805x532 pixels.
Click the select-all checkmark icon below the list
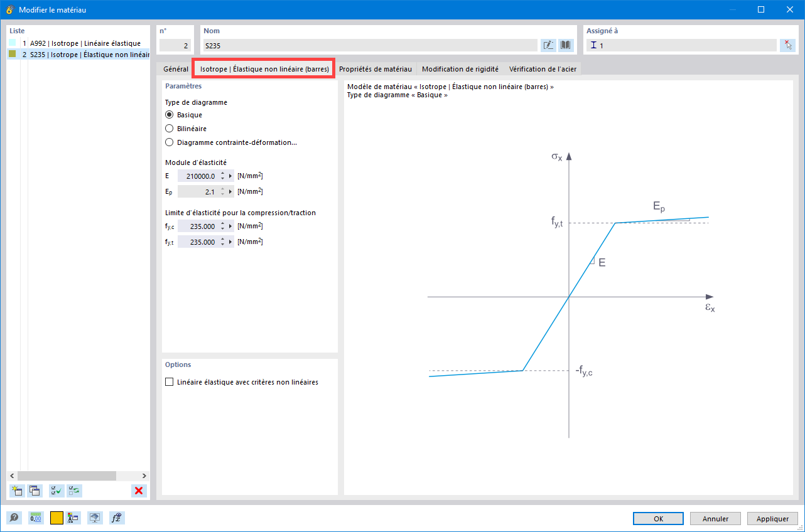pyautogui.click(x=57, y=491)
